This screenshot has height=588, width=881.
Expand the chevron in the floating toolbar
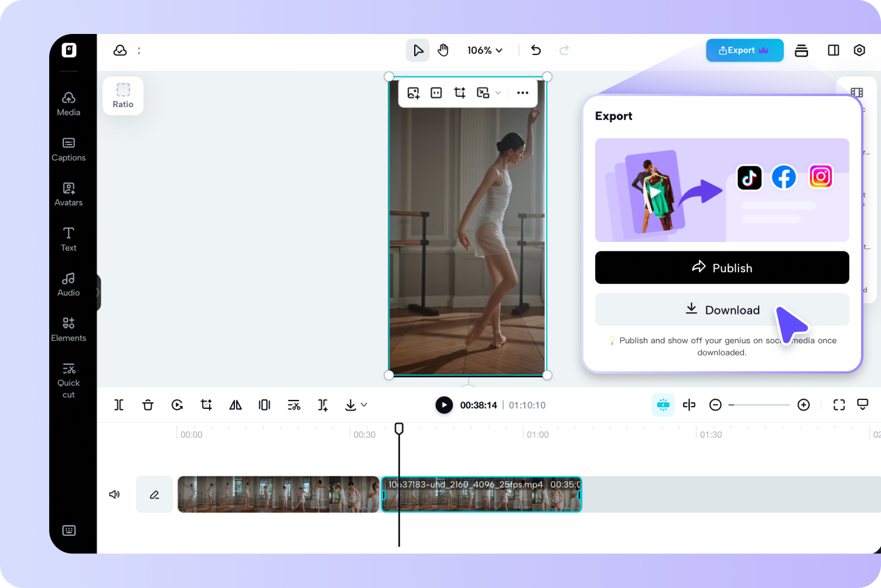pos(498,93)
